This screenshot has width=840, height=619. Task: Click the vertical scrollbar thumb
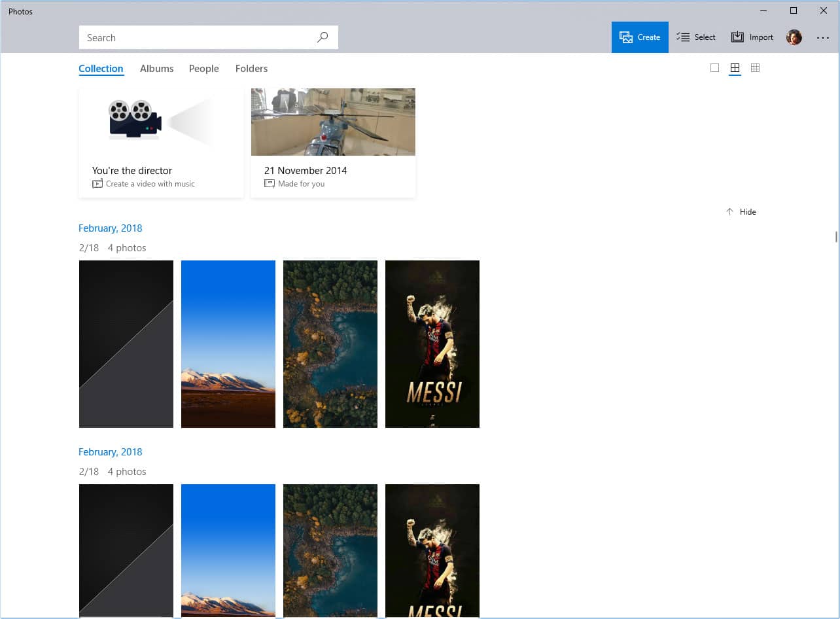(836, 237)
